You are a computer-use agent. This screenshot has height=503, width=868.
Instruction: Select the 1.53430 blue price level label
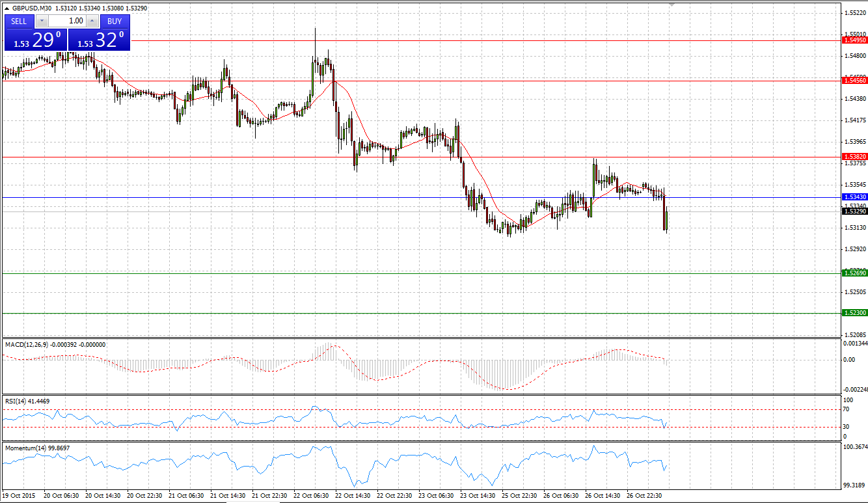pyautogui.click(x=854, y=197)
